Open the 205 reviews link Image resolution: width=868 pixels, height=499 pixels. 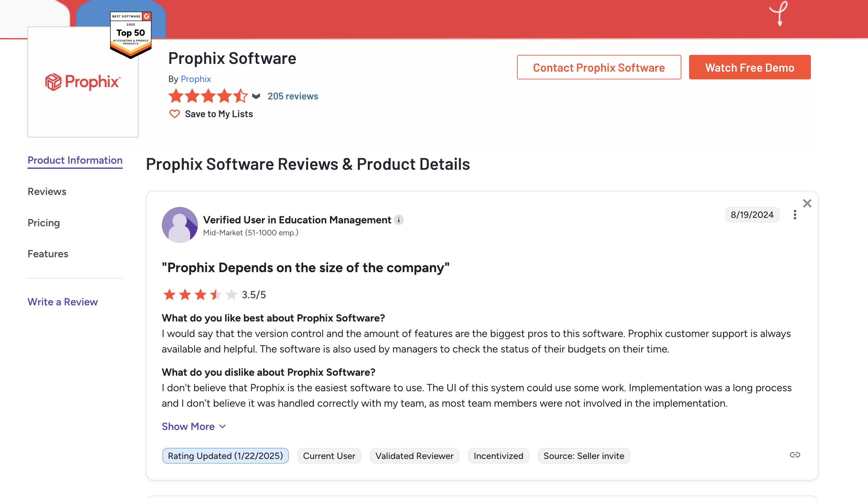pos(293,96)
